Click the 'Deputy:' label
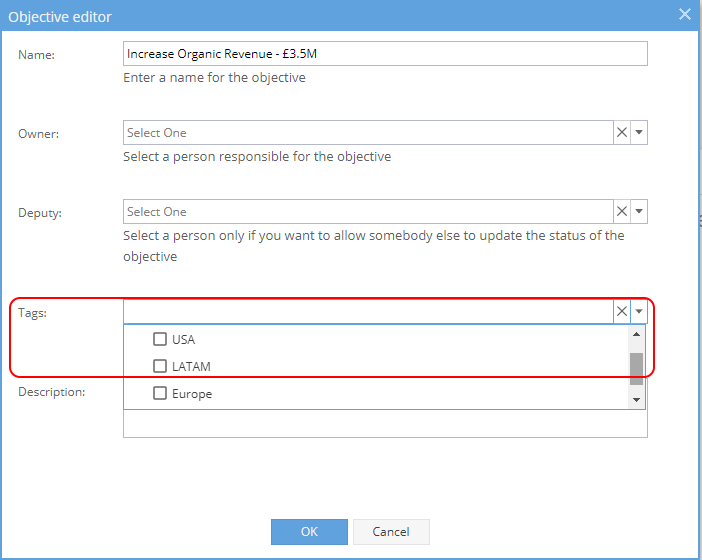This screenshot has height=560, width=702. (x=40, y=213)
